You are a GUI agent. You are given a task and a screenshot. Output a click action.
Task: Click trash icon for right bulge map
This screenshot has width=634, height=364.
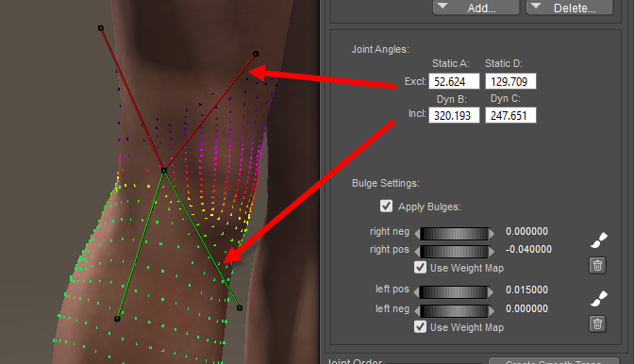(x=597, y=266)
